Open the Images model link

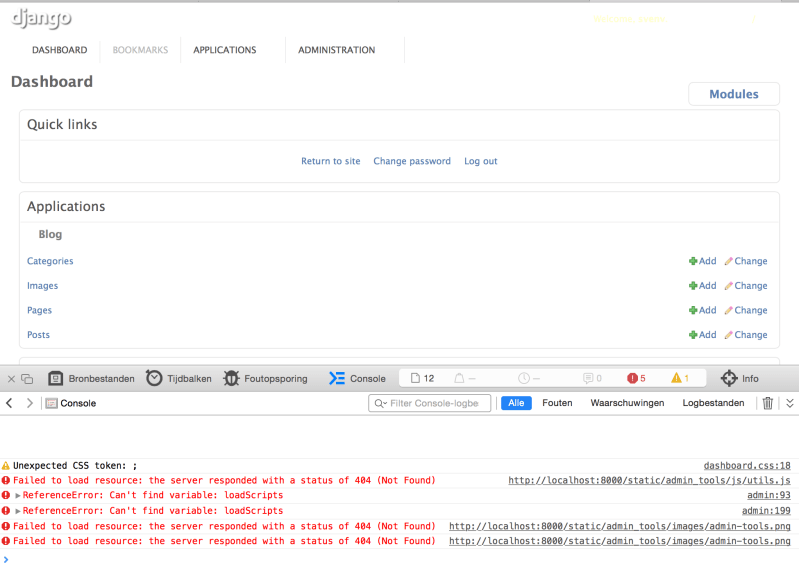pos(42,286)
